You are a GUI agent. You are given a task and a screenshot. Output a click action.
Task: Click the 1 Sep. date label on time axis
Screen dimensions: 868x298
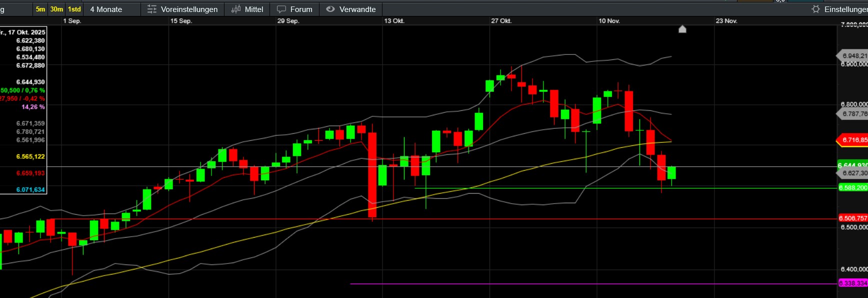pyautogui.click(x=72, y=21)
